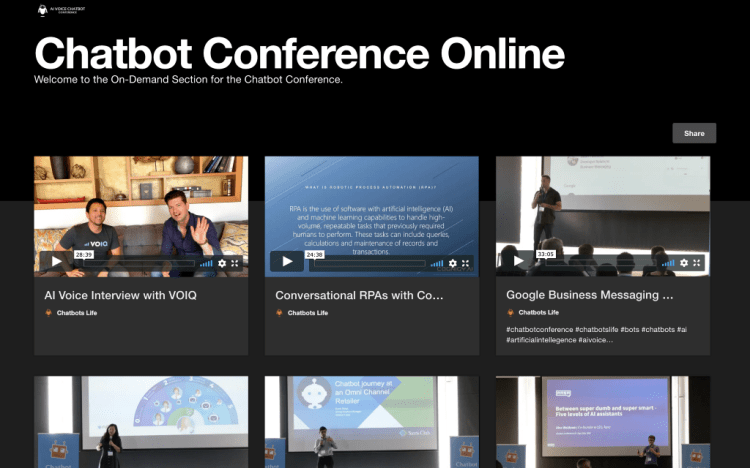The width and height of the screenshot is (750, 468).
Task: Open settings gear on VOIQ interview video
Action: click(221, 263)
